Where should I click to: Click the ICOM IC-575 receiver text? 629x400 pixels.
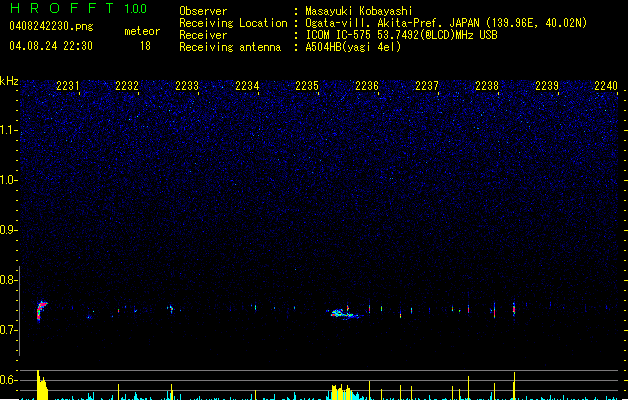click(401, 35)
